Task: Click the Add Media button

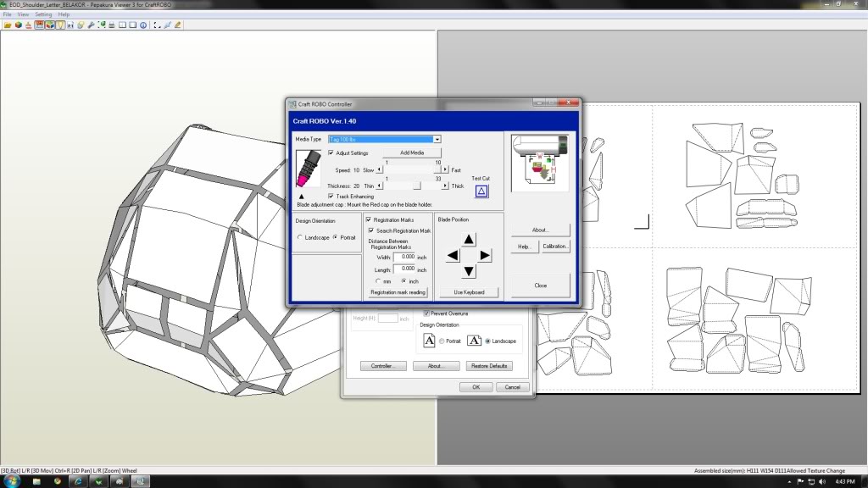Action: 412,152
